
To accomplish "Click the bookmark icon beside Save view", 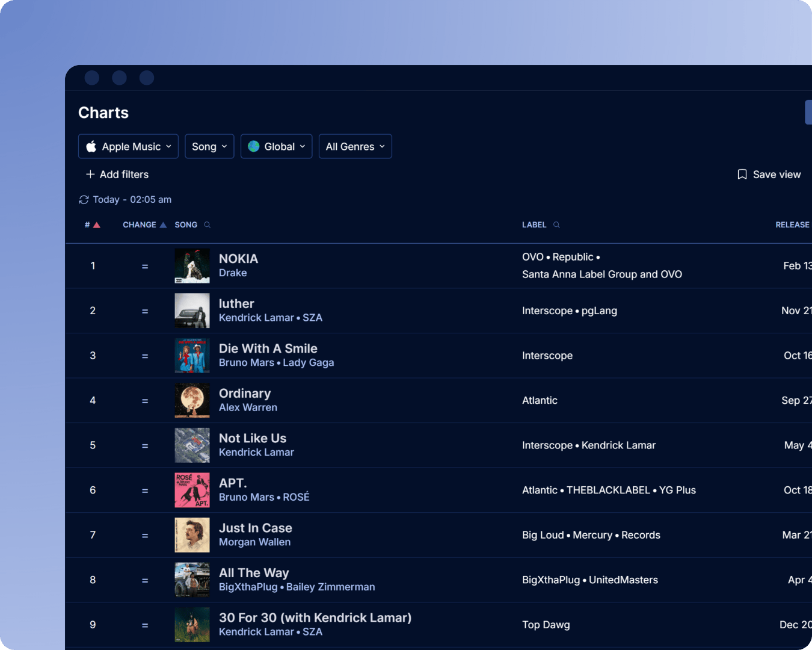I will tap(742, 174).
